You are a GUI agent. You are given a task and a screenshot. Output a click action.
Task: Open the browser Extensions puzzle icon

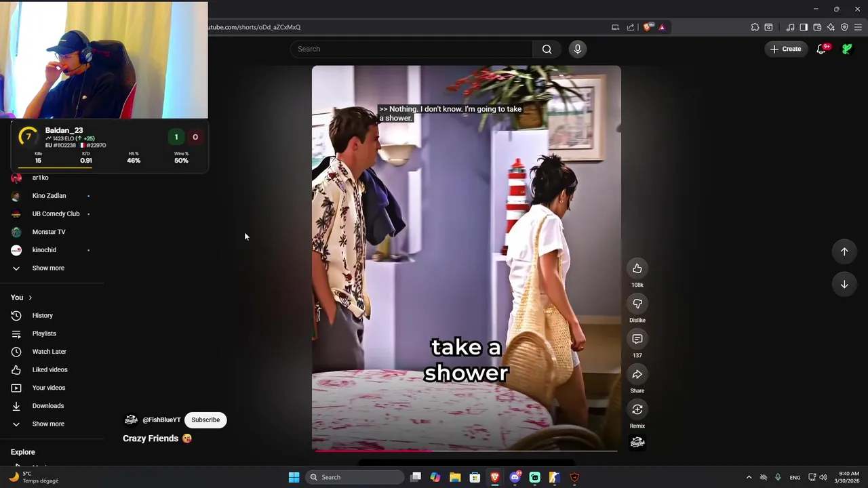(755, 27)
